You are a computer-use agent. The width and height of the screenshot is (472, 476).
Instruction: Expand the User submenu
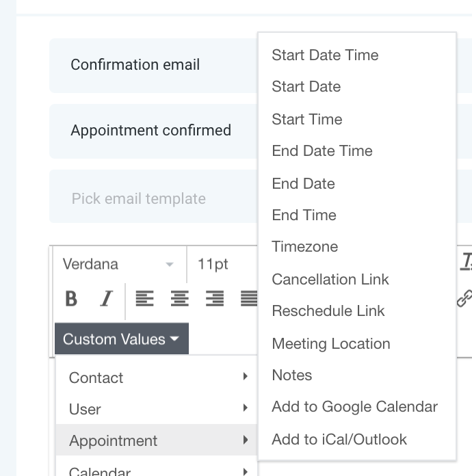[x=157, y=408]
